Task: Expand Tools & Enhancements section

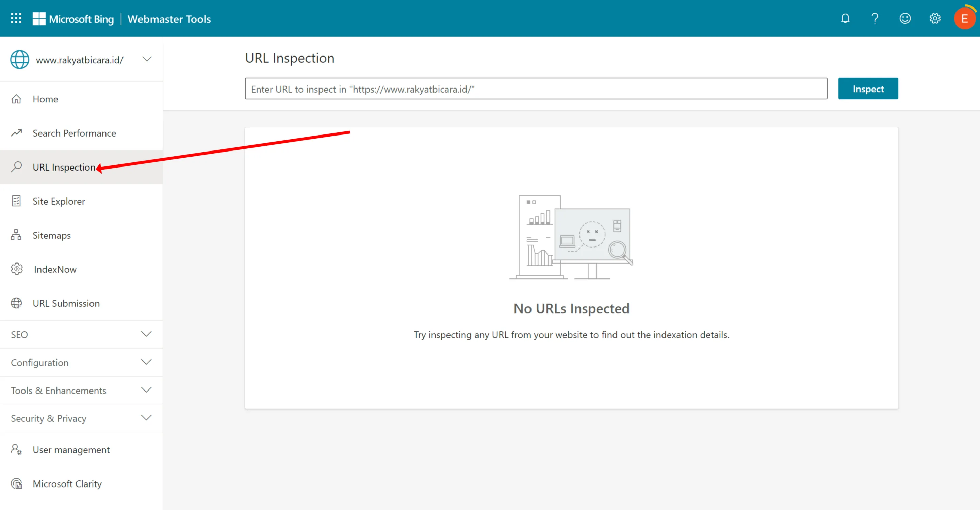Action: [81, 390]
